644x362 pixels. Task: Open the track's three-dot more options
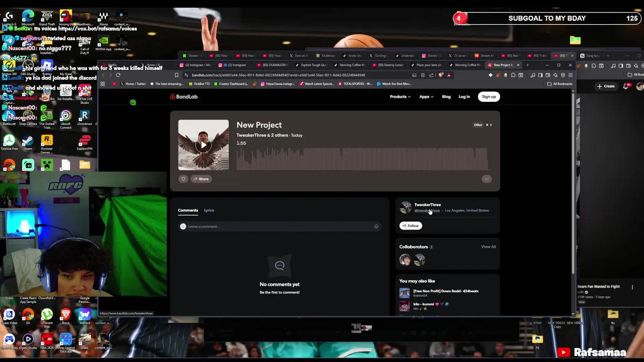coord(486,179)
